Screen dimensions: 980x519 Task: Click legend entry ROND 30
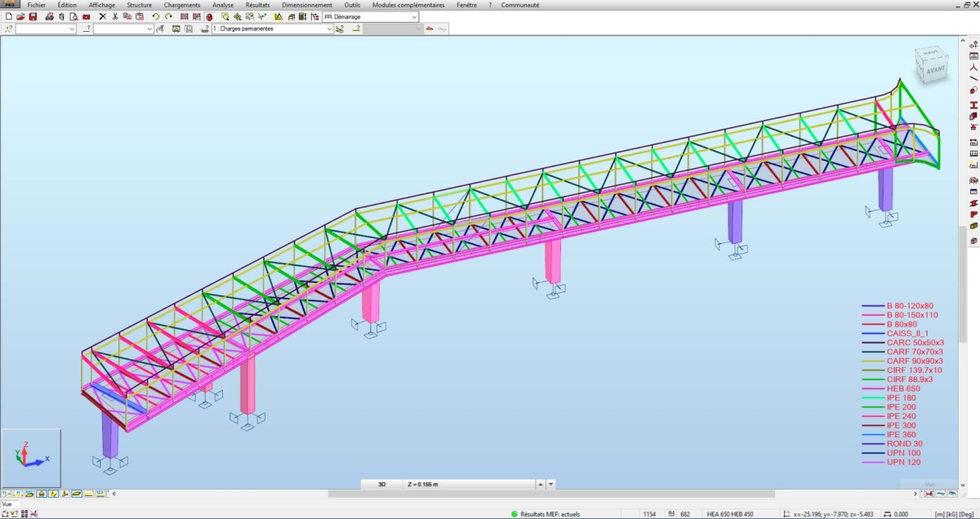point(905,444)
